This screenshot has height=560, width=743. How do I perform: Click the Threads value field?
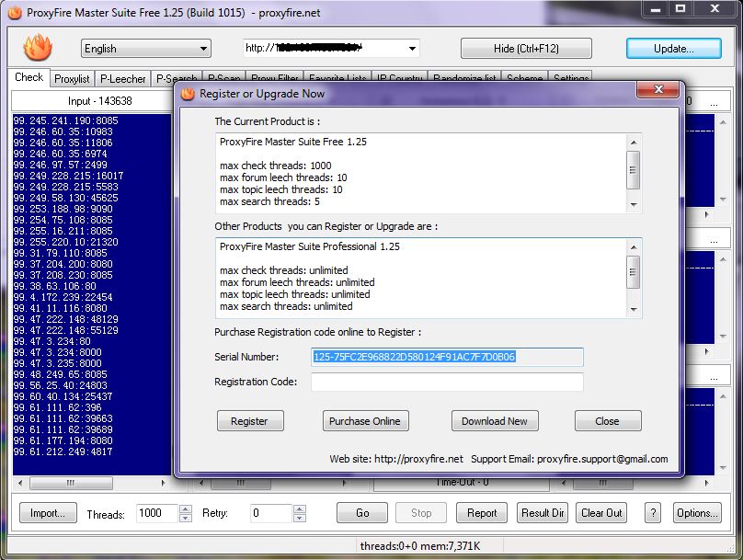click(157, 513)
